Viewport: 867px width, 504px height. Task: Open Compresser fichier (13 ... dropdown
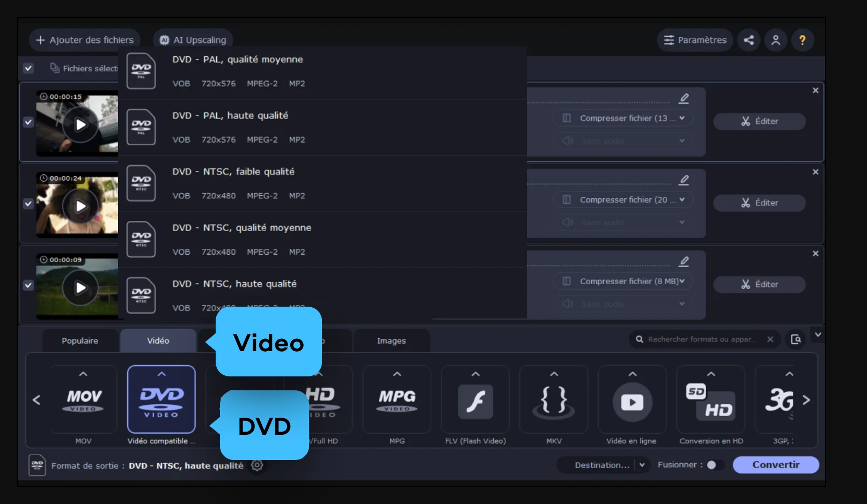pyautogui.click(x=623, y=118)
